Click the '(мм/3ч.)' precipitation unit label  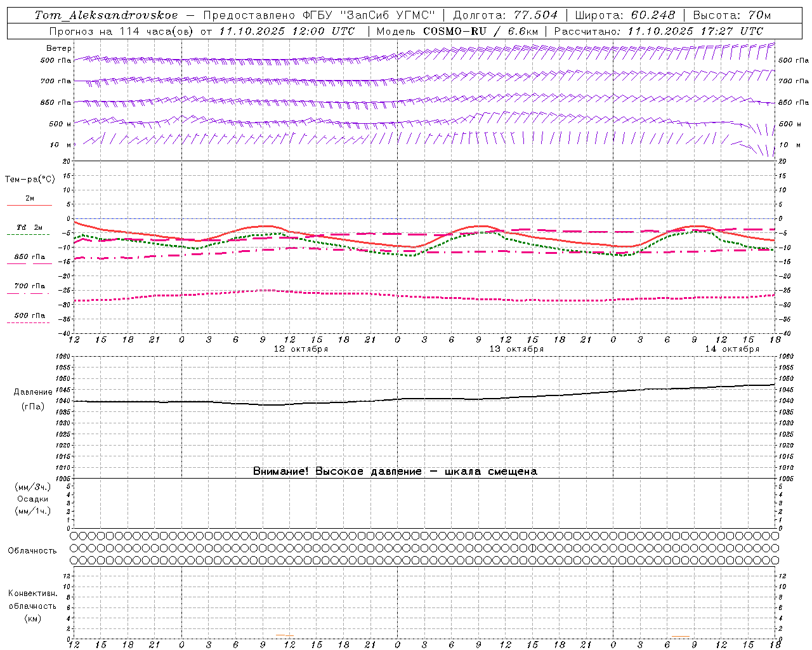(x=33, y=487)
